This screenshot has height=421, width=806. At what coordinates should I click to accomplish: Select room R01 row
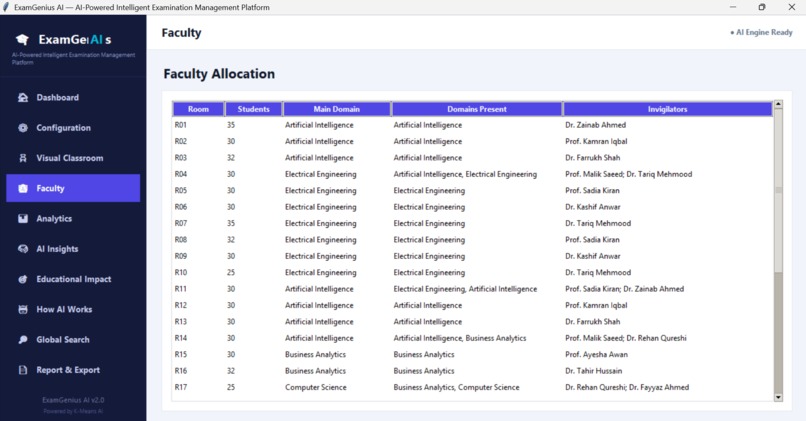(x=472, y=125)
